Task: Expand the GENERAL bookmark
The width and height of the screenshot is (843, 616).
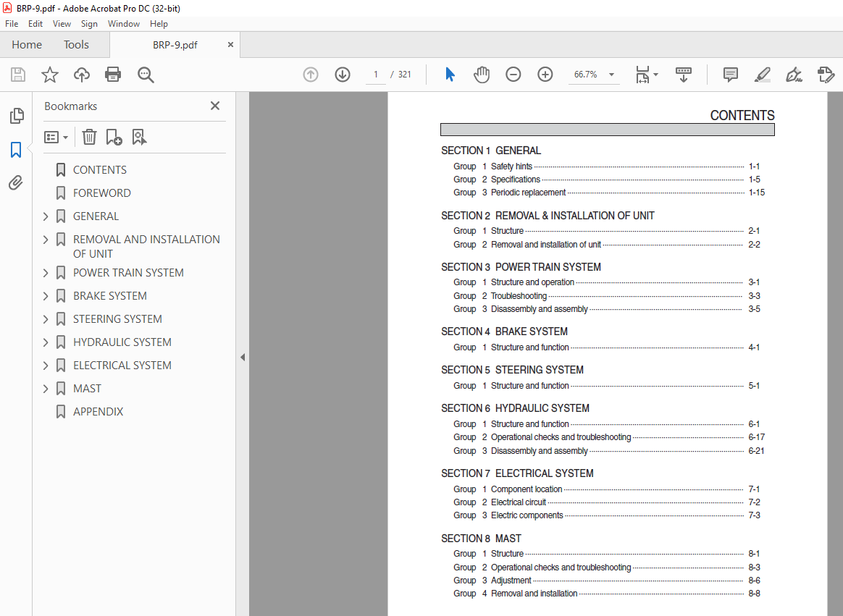Action: point(46,216)
